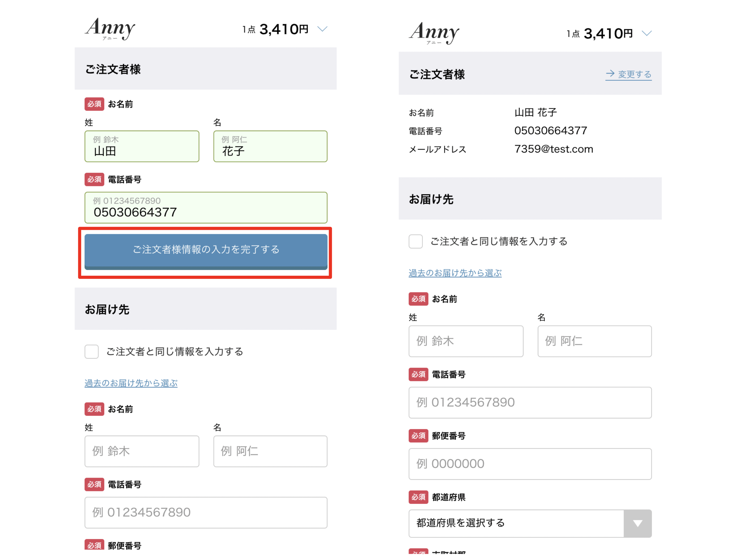This screenshot has height=560, width=748.
Task: Expand order summary chevron in right screen
Action: tap(647, 33)
